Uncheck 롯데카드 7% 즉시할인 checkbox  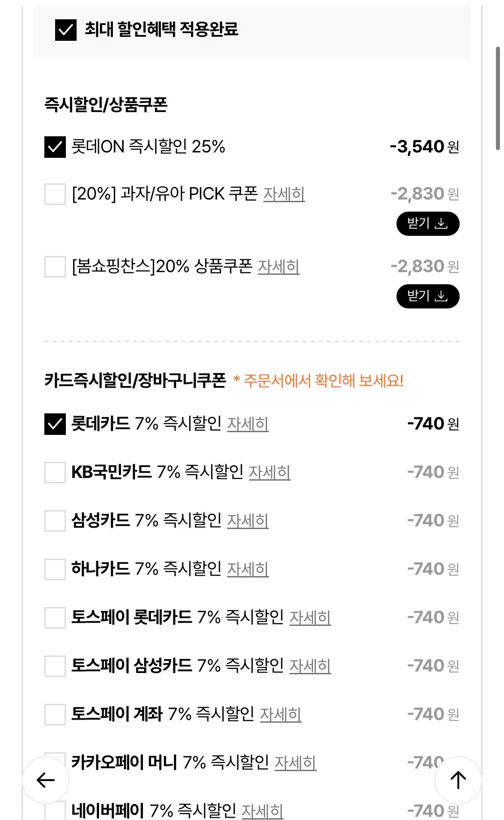[55, 424]
